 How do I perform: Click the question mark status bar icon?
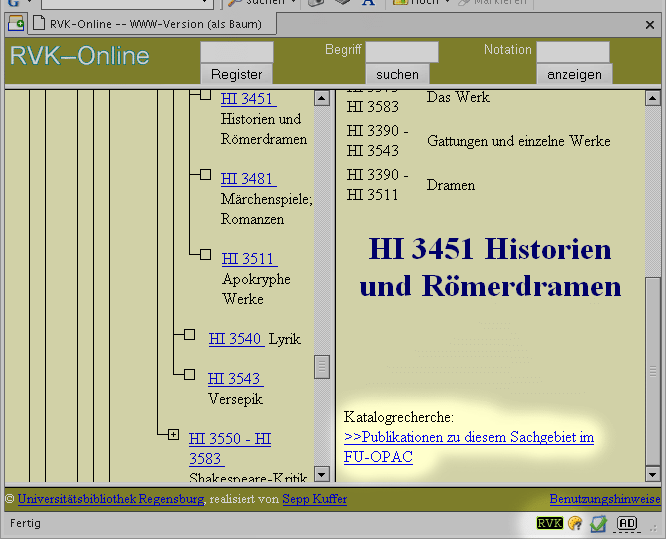(x=575, y=523)
